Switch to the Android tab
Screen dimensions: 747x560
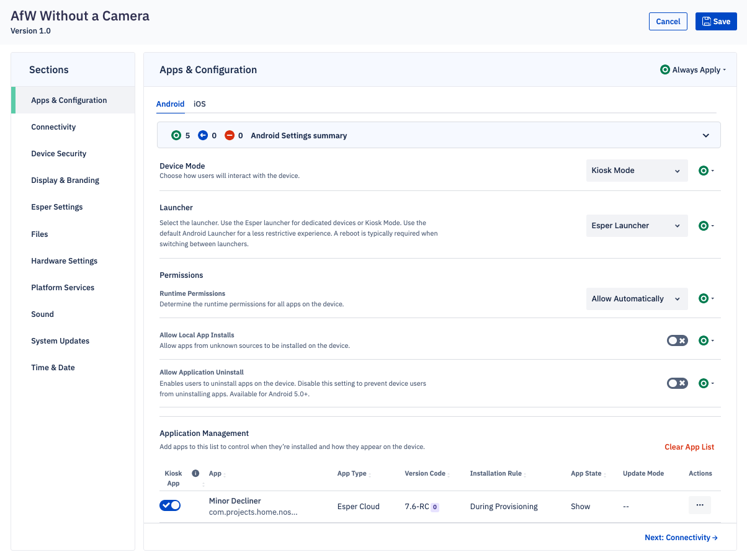pyautogui.click(x=170, y=104)
